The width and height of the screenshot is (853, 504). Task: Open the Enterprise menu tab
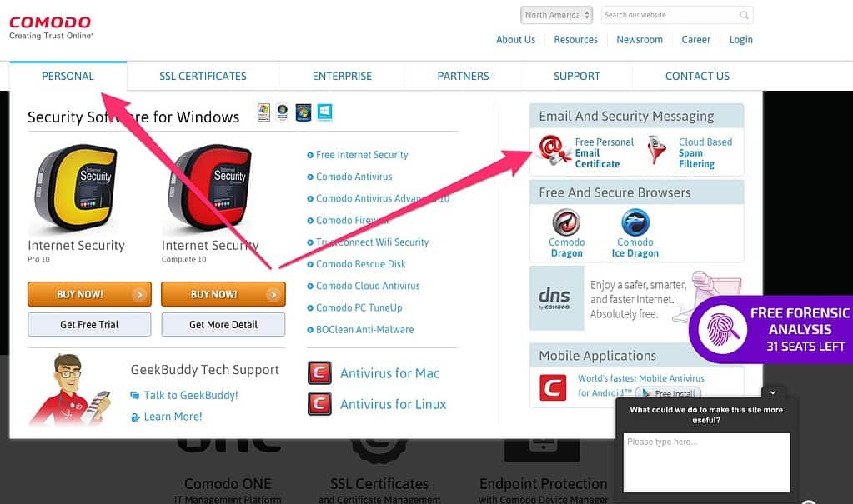click(x=342, y=76)
